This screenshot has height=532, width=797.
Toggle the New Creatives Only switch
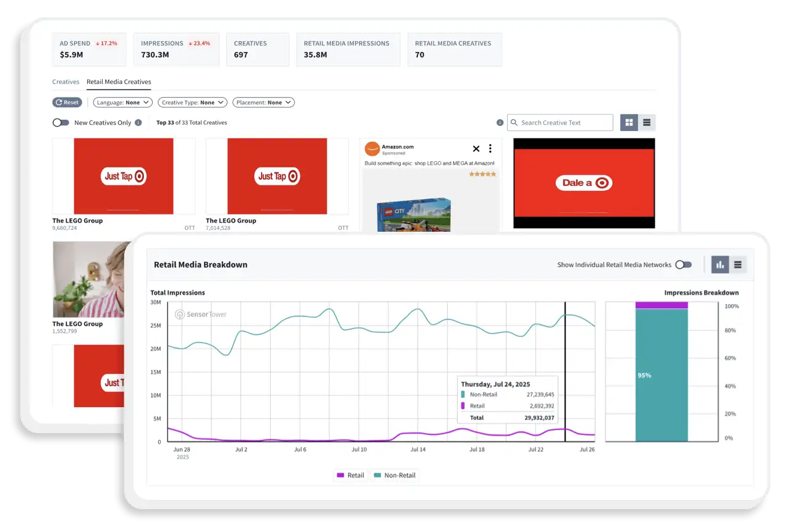(x=61, y=122)
